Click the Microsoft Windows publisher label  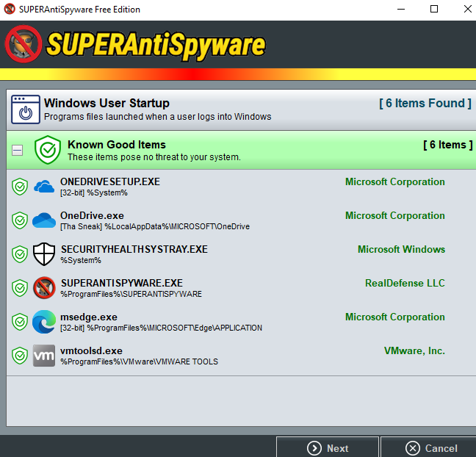pos(401,249)
